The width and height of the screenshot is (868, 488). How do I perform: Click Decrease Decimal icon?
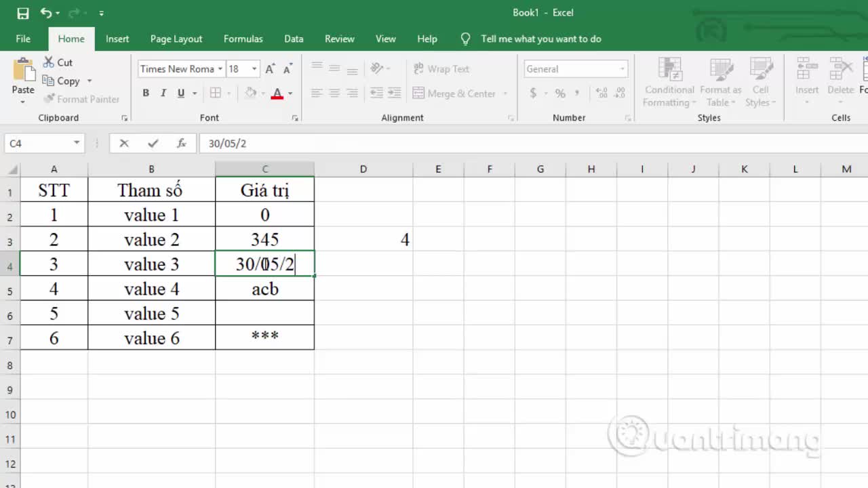(x=619, y=94)
